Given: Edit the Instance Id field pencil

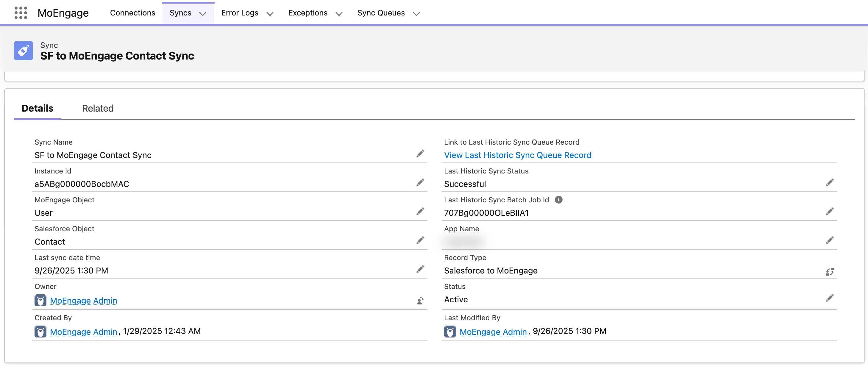Looking at the screenshot, I should [420, 183].
